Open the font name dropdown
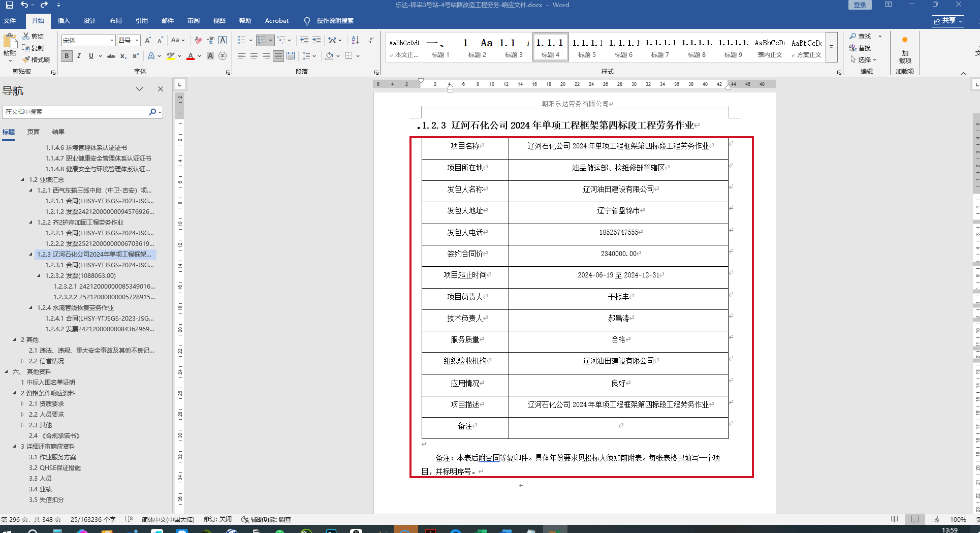The height and width of the screenshot is (533, 980). (x=112, y=40)
